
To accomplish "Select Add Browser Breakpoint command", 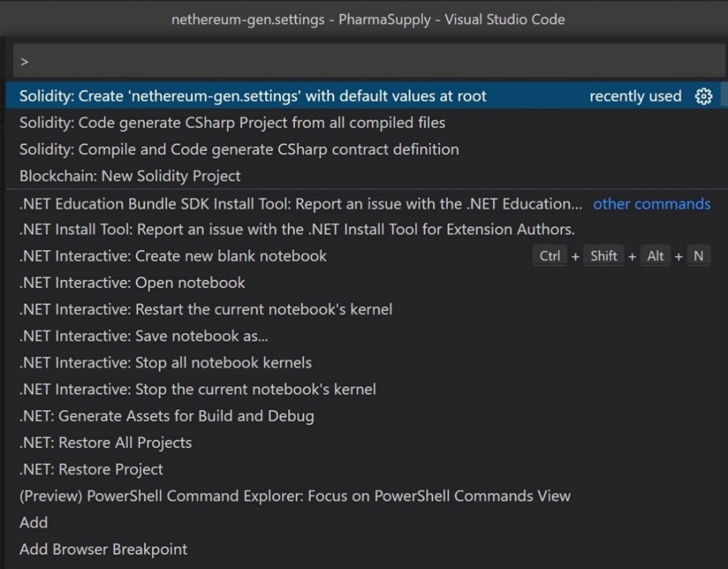I will pos(103,549).
